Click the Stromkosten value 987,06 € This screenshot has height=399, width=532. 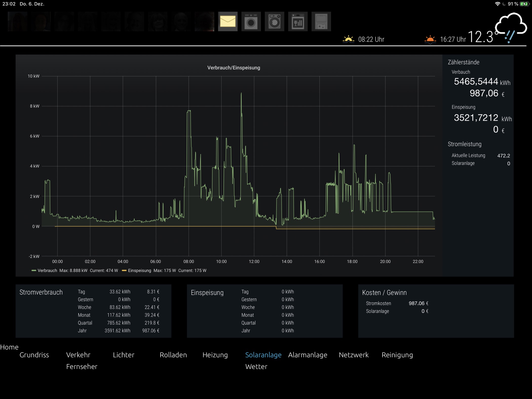tap(419, 303)
